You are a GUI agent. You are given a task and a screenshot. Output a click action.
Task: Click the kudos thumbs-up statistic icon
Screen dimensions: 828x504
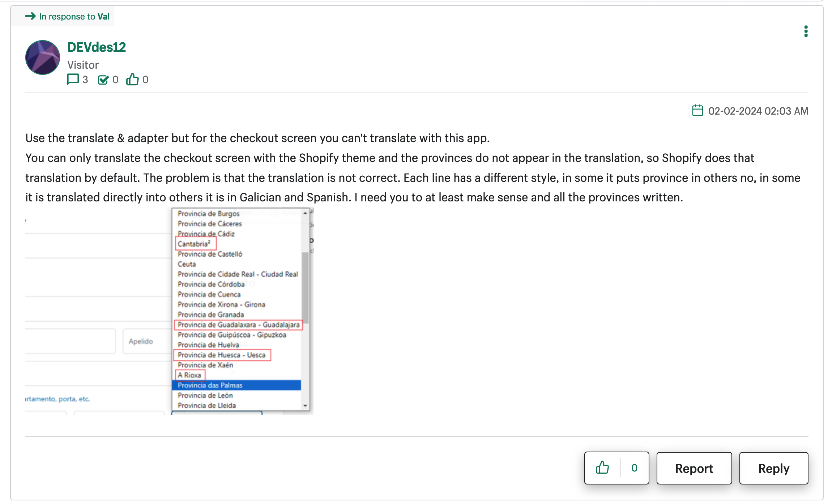pos(133,80)
